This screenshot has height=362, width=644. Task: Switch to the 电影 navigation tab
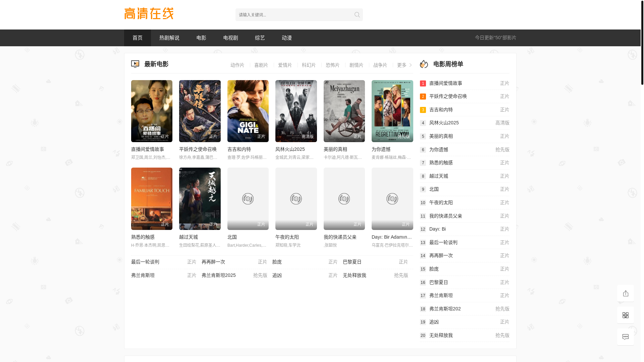point(201,38)
